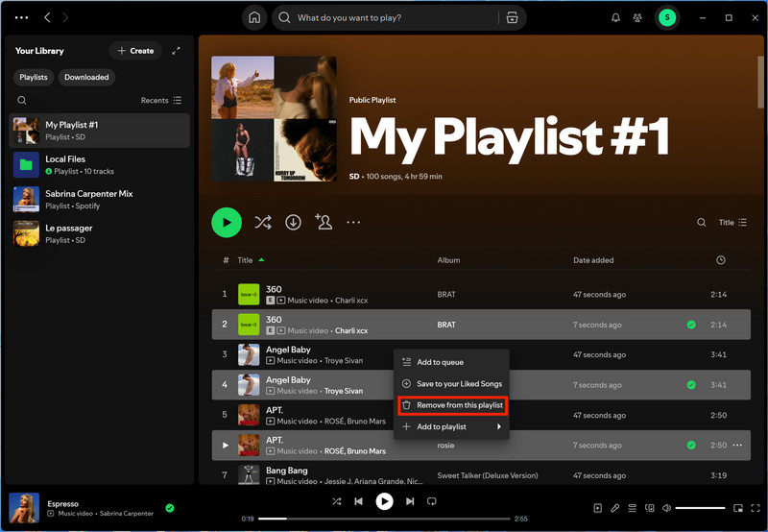This screenshot has width=768, height=532.
Task: Toggle added check on second 360 row
Action: coord(691,325)
